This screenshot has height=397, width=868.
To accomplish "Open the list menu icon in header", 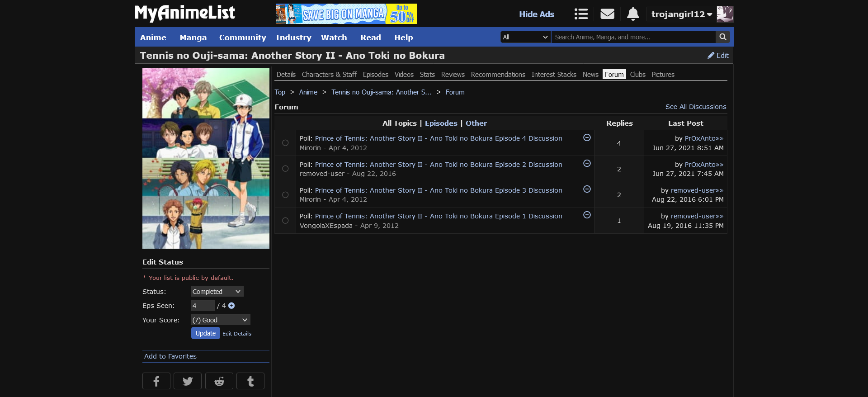I will click(x=581, y=14).
